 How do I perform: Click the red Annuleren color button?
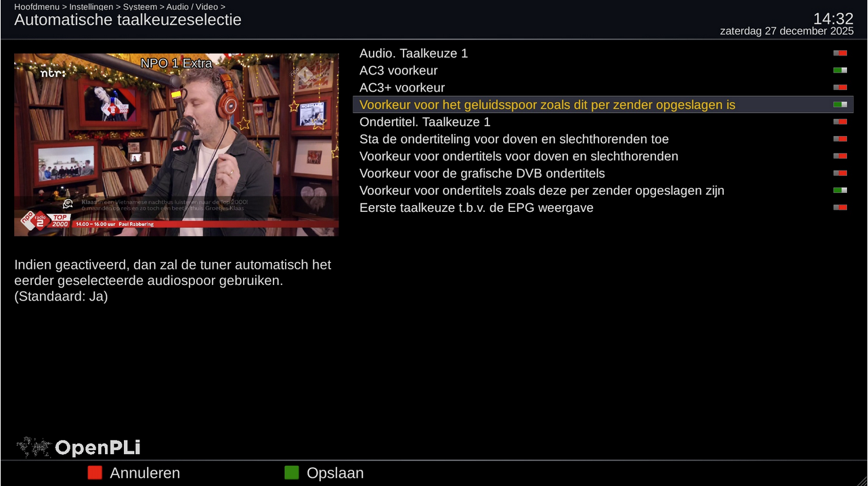(x=95, y=472)
